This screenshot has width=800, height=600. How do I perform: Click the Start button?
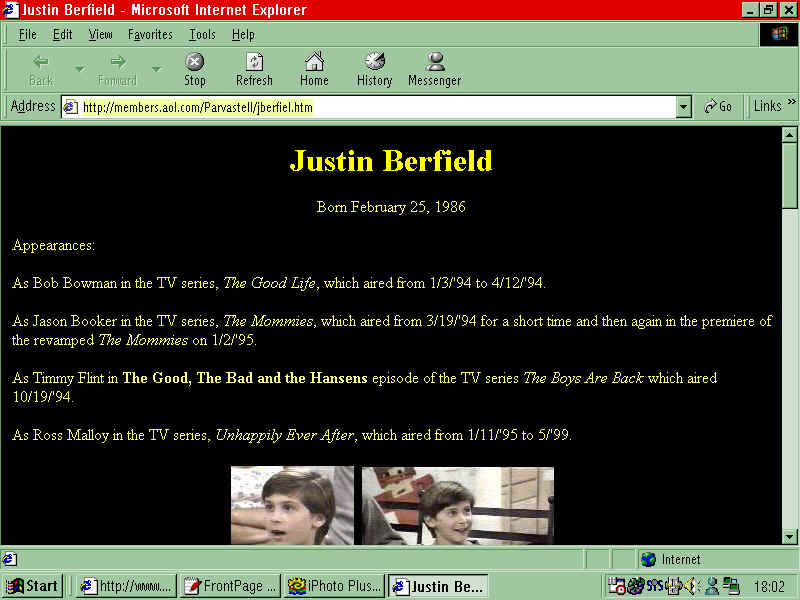point(33,586)
